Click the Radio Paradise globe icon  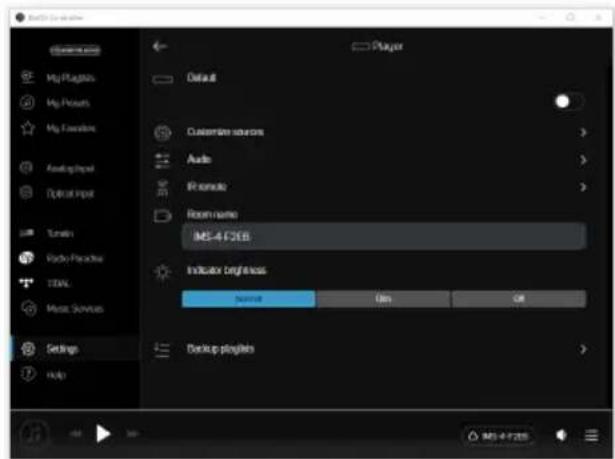click(27, 258)
